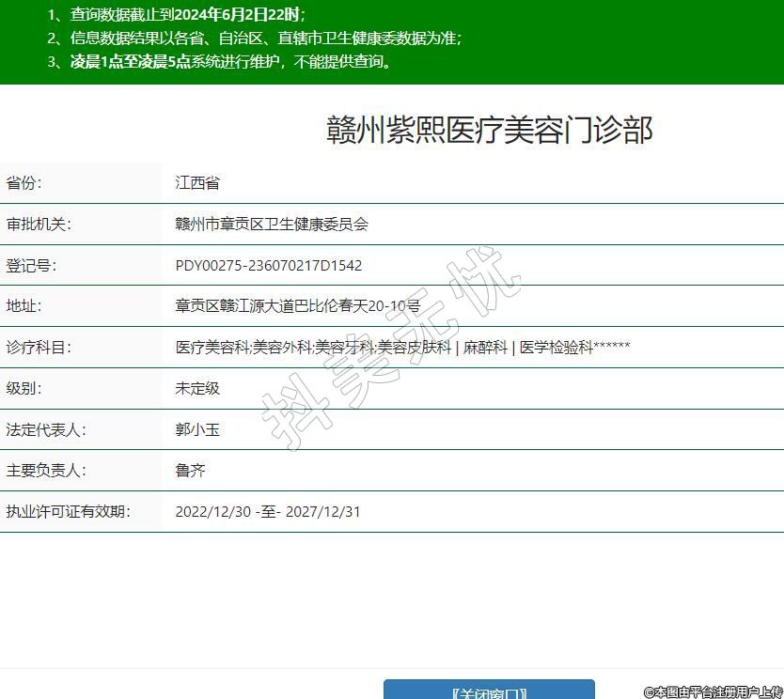Click the 法定代表人 label
784x699 pixels.
pos(45,429)
